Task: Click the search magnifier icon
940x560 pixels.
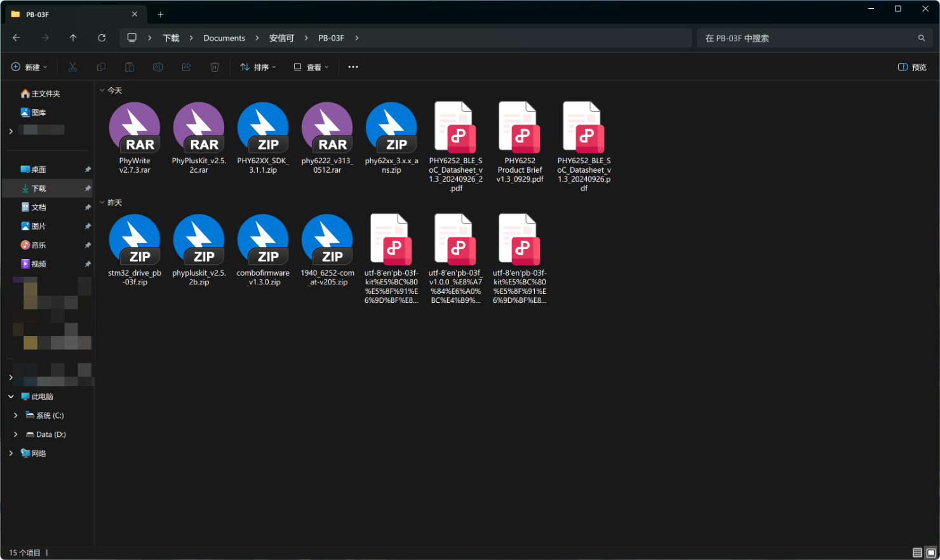Action: (x=922, y=38)
